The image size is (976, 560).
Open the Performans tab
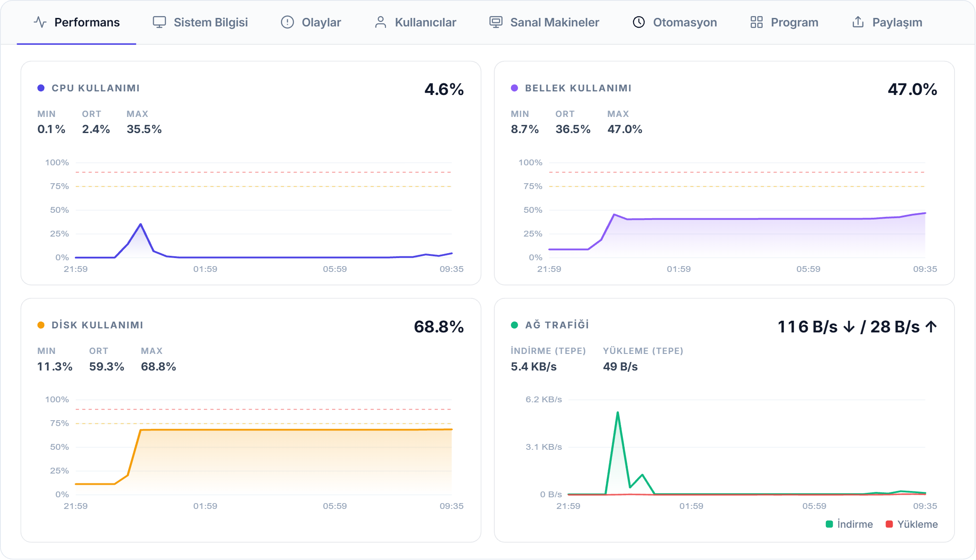point(77,22)
